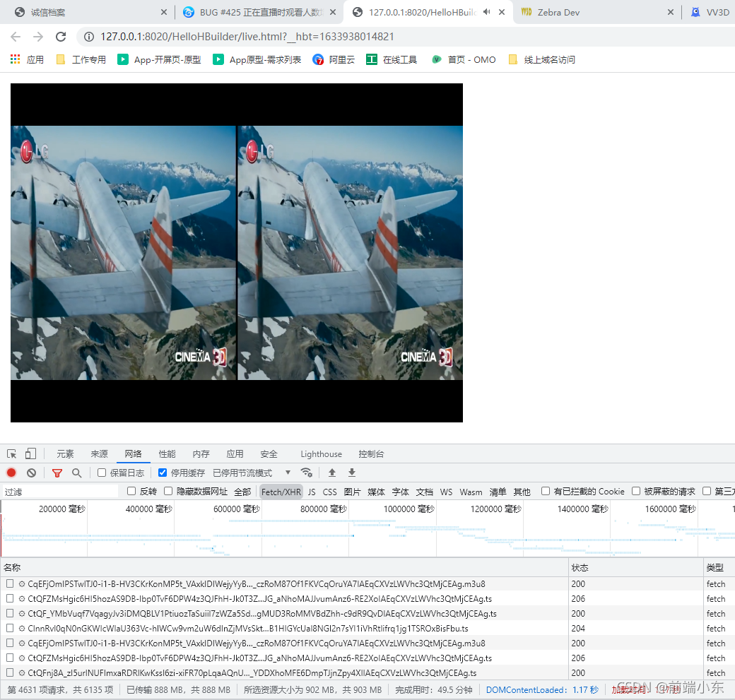This screenshot has height=700, width=735.
Task: Select checkbox for CtQF_YMbVuqf7 .ts row
Action: pyautogui.click(x=10, y=613)
